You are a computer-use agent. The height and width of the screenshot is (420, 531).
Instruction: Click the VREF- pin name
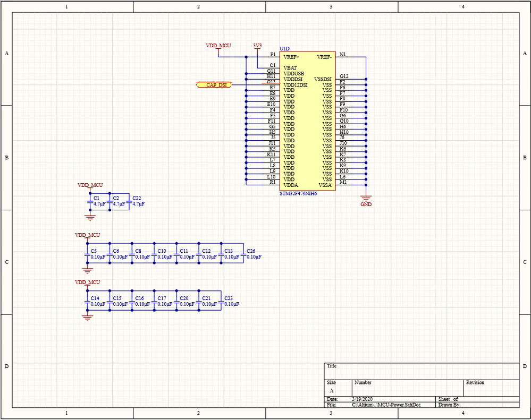pos(324,57)
